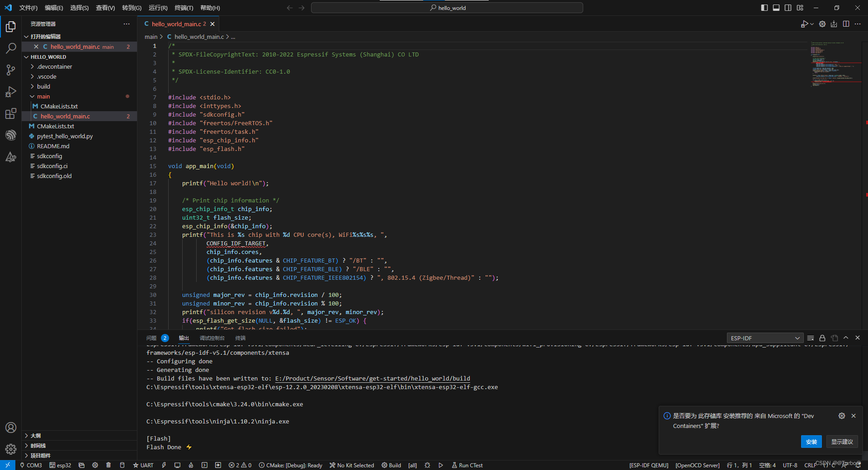The height and width of the screenshot is (470, 868).
Task: Toggle the primary side bar layout icon
Action: click(x=764, y=8)
